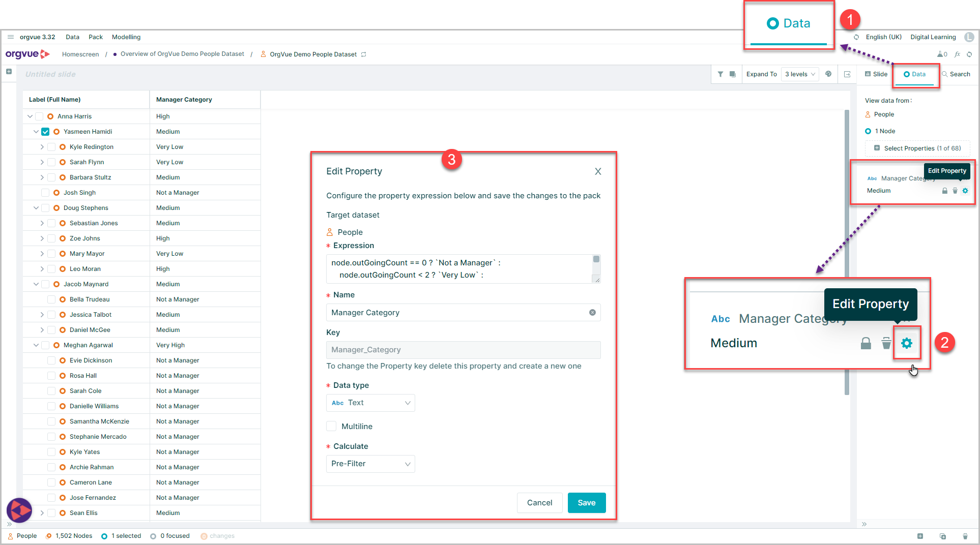This screenshot has height=545, width=980.
Task: Click the export arrow icon left of the Slide tab
Action: [x=847, y=74]
